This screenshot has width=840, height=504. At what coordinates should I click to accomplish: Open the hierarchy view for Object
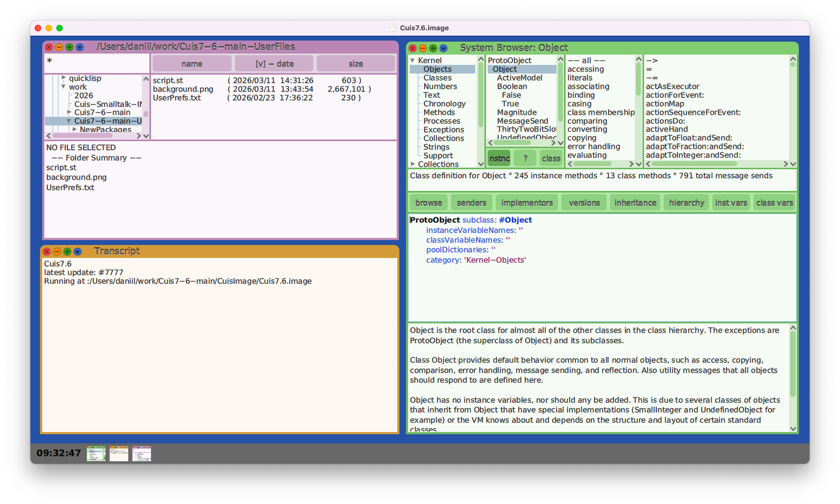point(686,202)
